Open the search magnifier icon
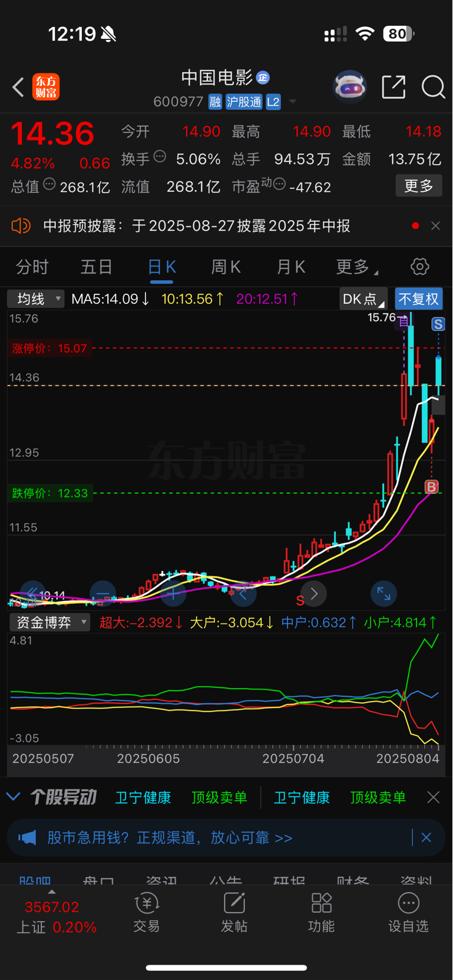 433,87
